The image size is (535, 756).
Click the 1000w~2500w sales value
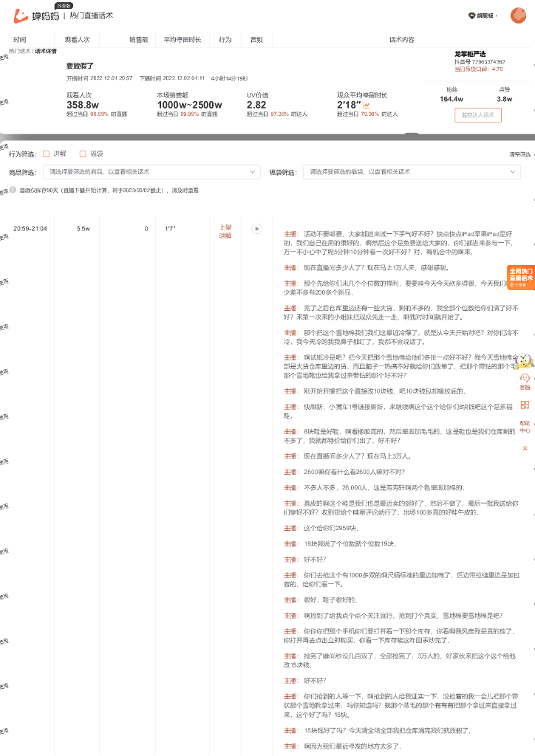pyautogui.click(x=190, y=105)
